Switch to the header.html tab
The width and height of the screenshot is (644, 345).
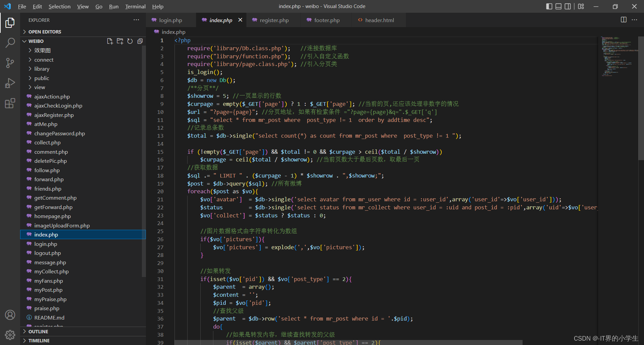[x=379, y=20]
